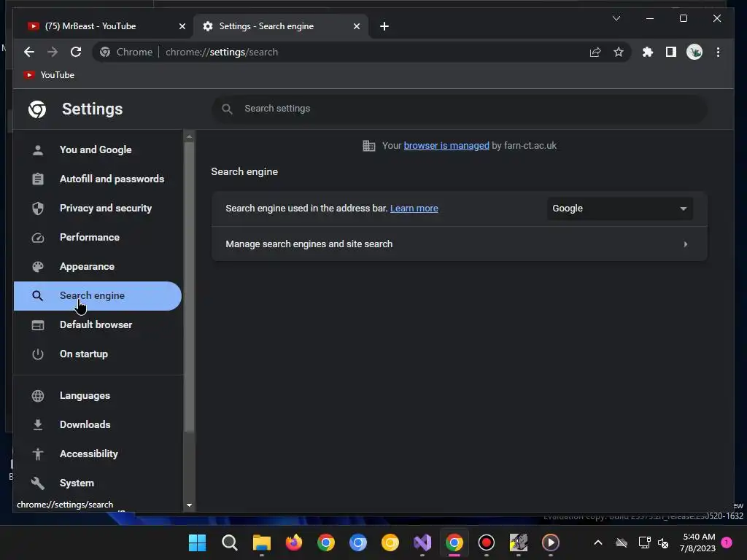
Task: Open Learn more about search engines
Action: [x=414, y=209]
